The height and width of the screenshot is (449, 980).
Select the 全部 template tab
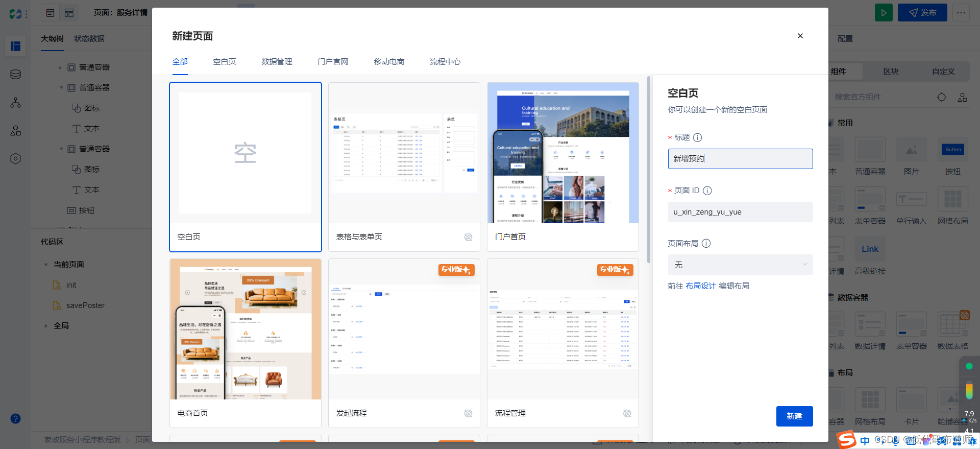point(180,62)
